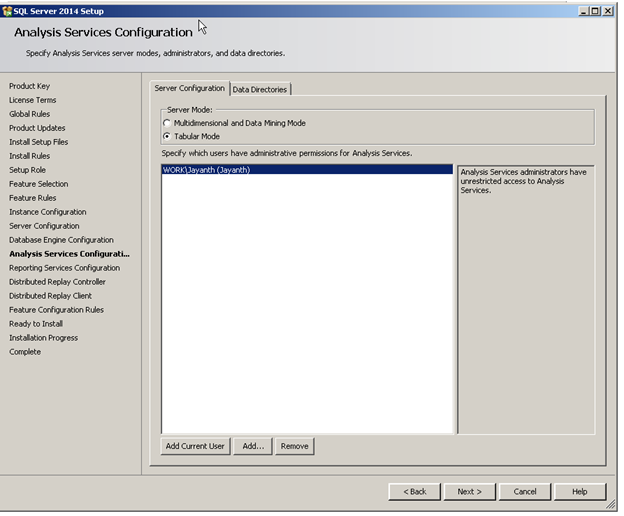Click Setup Role step in sidebar
Image resolution: width=624 pixels, height=516 pixels.
27,170
